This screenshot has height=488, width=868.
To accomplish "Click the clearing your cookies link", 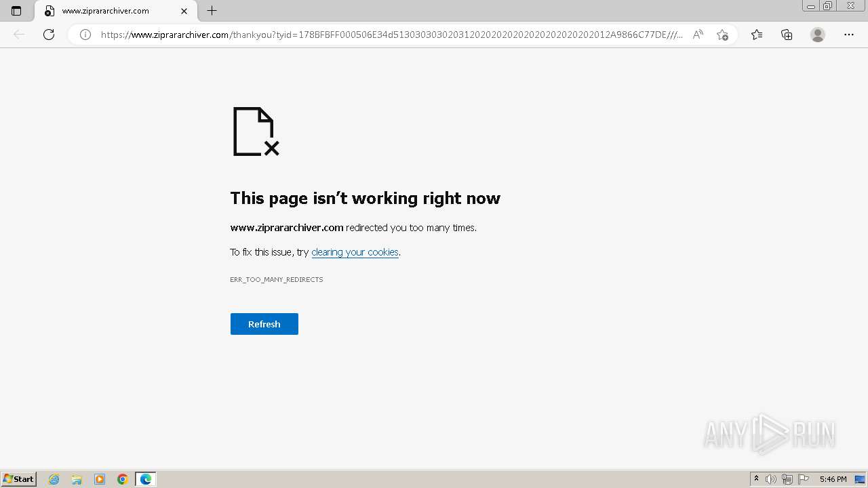I will click(355, 252).
